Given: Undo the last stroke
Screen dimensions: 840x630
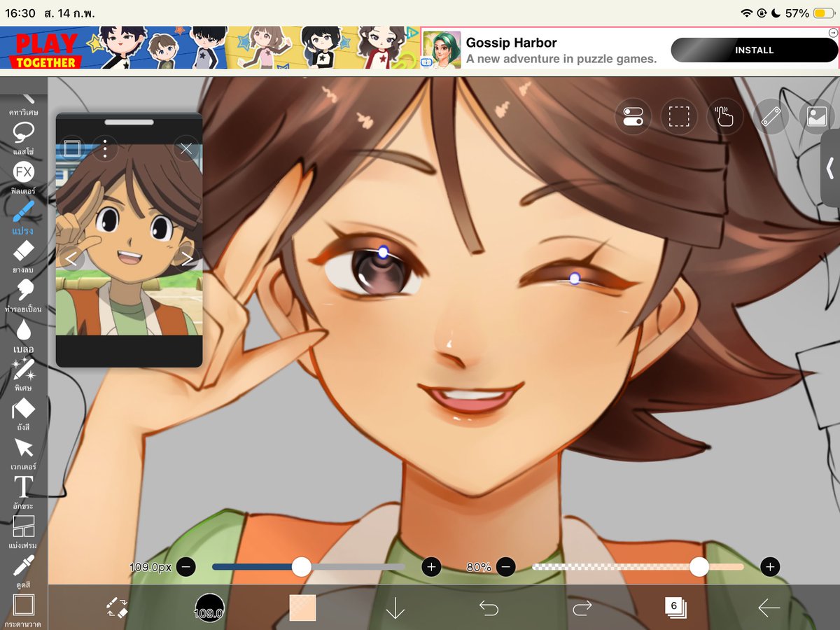Looking at the screenshot, I should [489, 608].
